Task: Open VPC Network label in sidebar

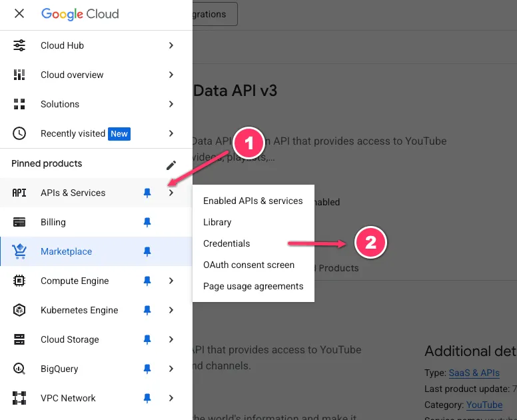Action: pos(68,398)
